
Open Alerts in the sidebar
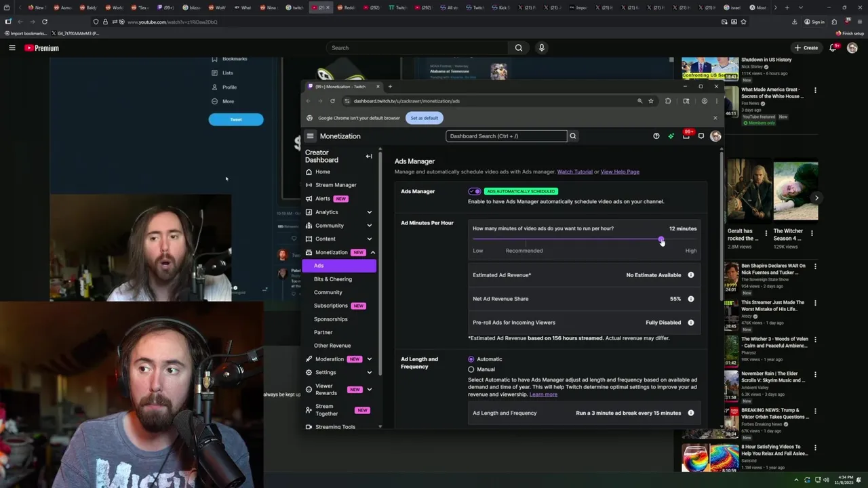point(323,199)
